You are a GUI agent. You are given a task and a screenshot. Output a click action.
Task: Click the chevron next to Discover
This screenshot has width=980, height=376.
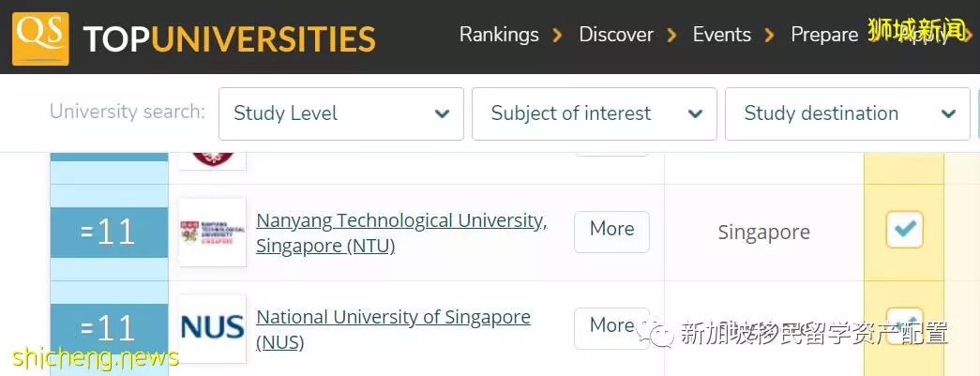coord(671,35)
